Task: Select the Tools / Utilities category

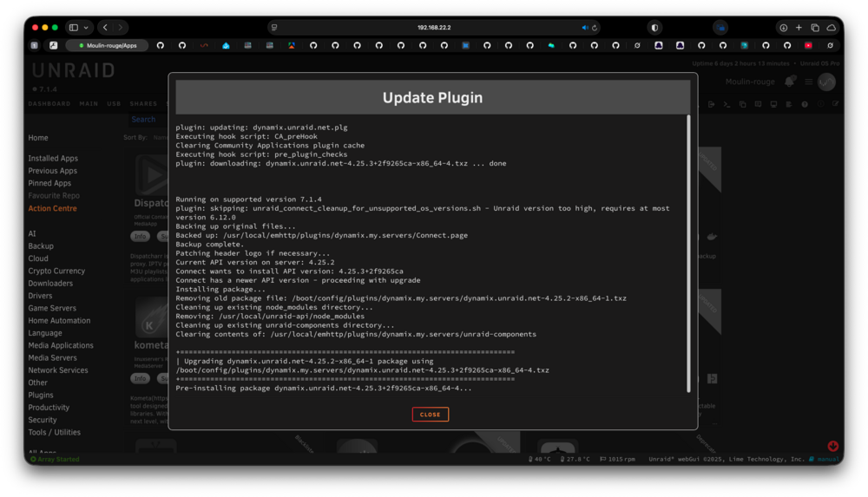Action: pos(54,432)
